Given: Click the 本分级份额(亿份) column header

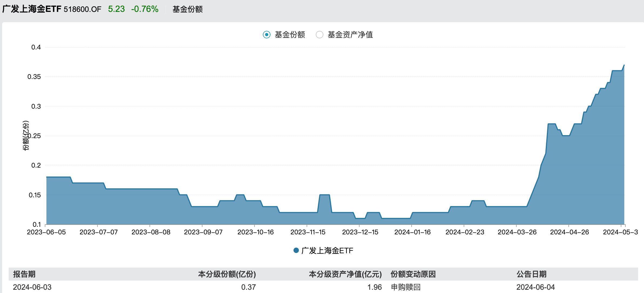Looking at the screenshot, I should coord(227,274).
